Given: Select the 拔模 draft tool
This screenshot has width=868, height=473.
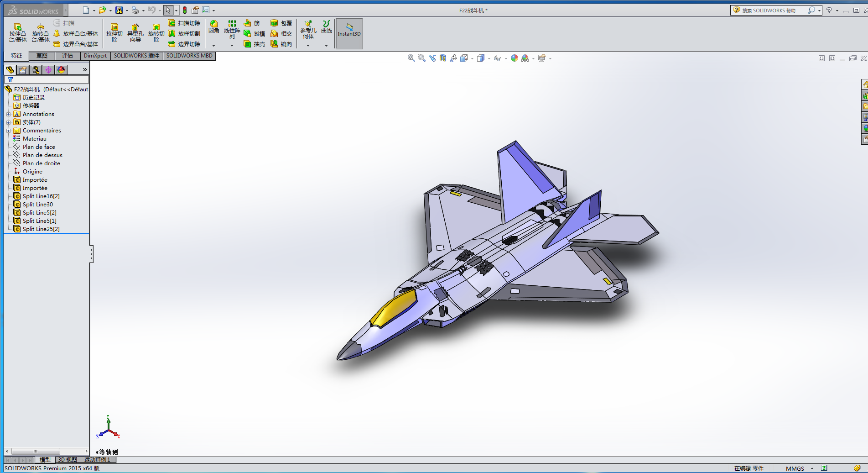Looking at the screenshot, I should point(255,33).
